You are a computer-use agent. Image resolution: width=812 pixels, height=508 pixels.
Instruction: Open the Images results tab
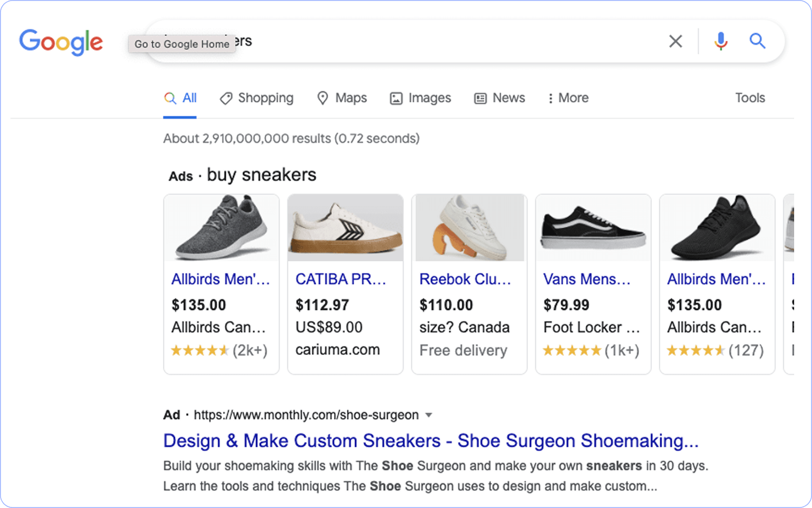point(421,98)
